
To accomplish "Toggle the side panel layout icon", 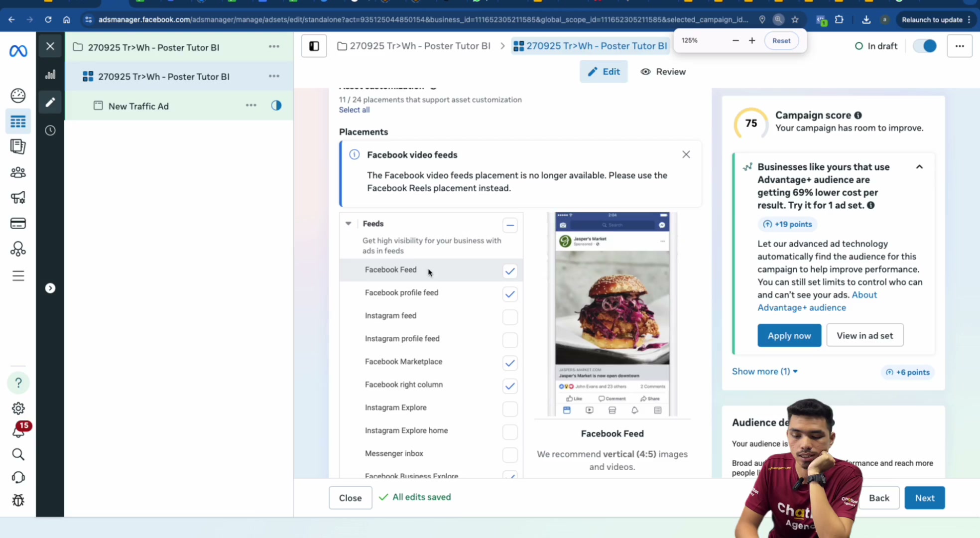I will point(314,46).
